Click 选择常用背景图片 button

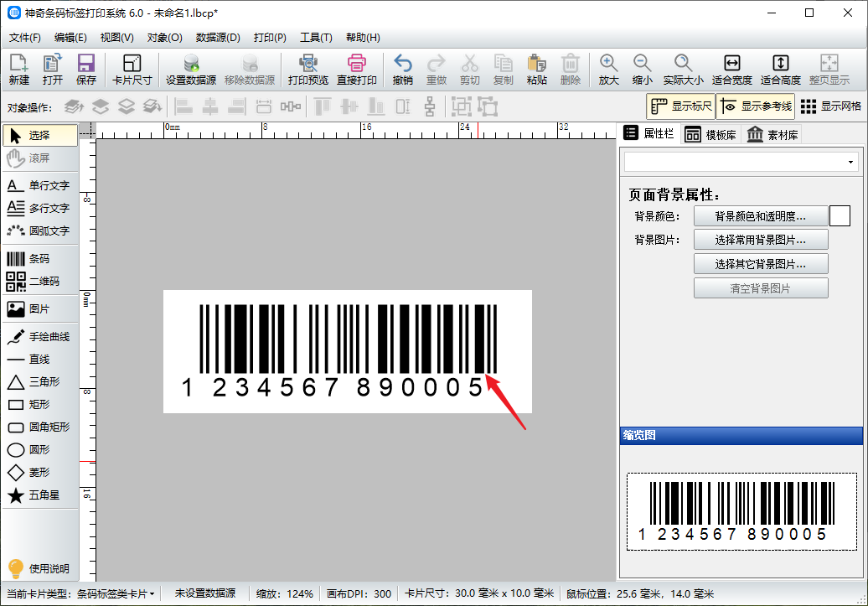pos(760,240)
